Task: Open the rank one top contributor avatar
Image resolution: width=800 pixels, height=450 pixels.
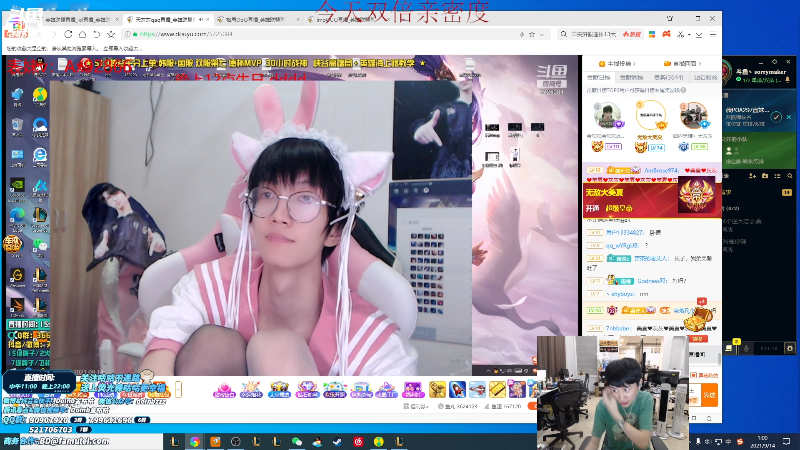Action: click(x=651, y=115)
